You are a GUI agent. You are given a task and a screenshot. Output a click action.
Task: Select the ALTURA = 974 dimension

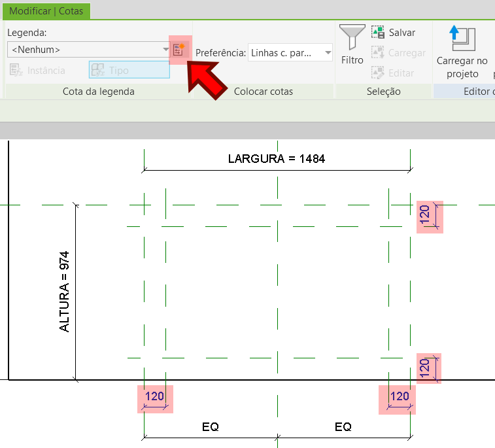click(x=65, y=291)
